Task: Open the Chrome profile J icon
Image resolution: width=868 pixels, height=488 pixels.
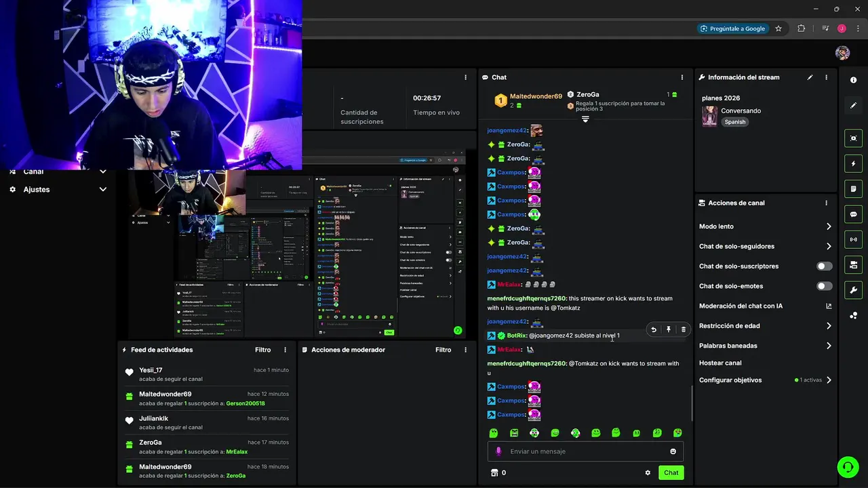Action: [x=842, y=28]
